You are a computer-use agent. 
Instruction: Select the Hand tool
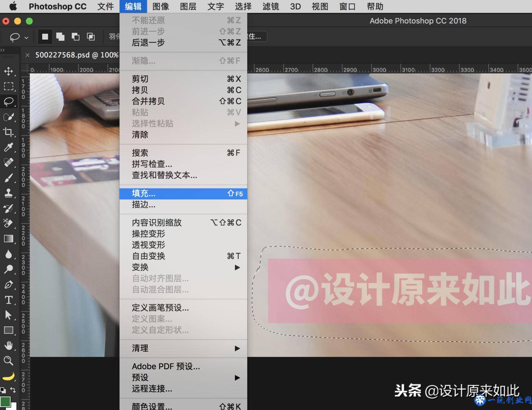coord(8,345)
